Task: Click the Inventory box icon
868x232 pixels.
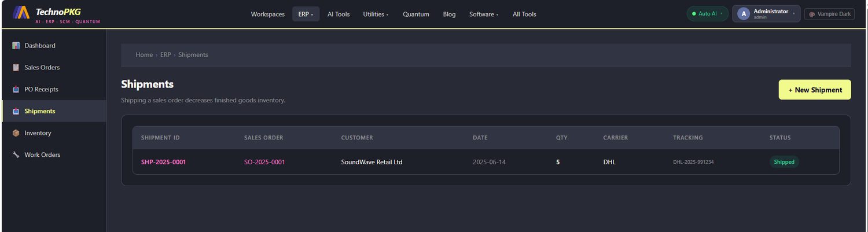Action: click(16, 133)
